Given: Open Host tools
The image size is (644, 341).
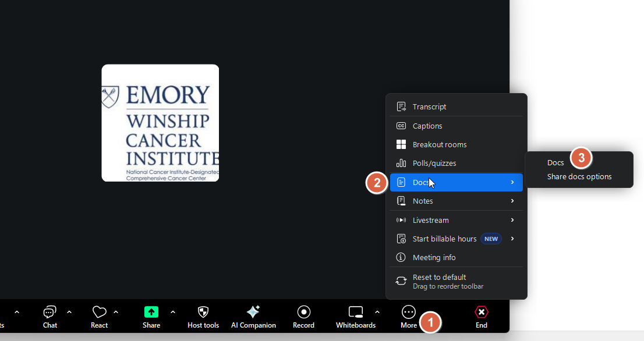Looking at the screenshot, I should [203, 317].
